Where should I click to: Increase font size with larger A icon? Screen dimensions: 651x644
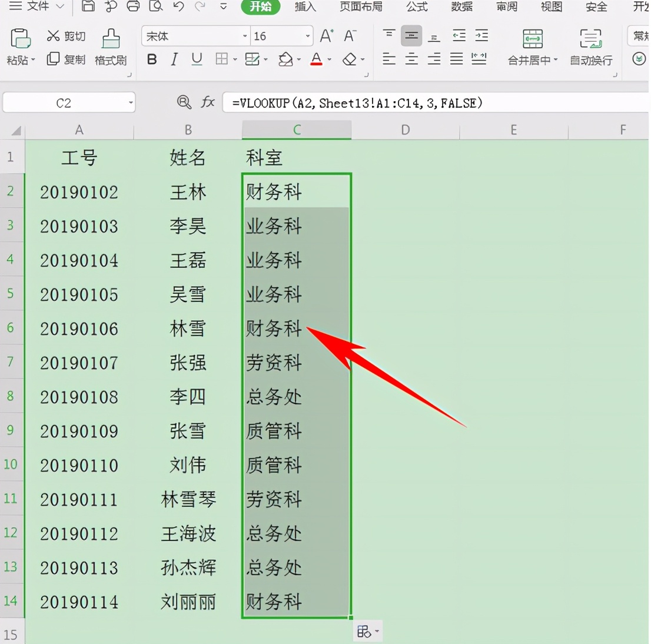(x=326, y=36)
